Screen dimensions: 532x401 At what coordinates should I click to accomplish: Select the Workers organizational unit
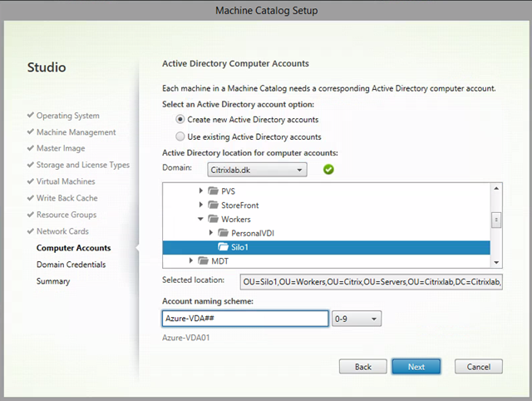click(236, 220)
